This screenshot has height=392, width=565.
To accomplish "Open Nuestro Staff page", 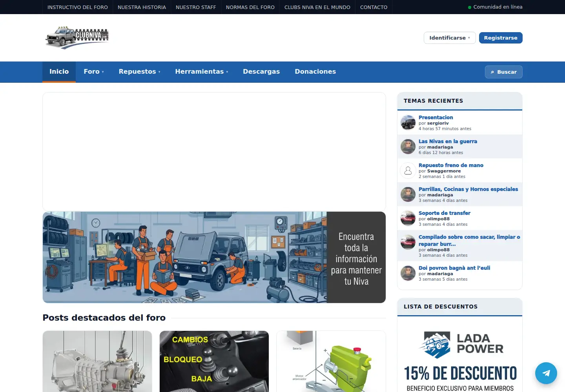I will [196, 7].
